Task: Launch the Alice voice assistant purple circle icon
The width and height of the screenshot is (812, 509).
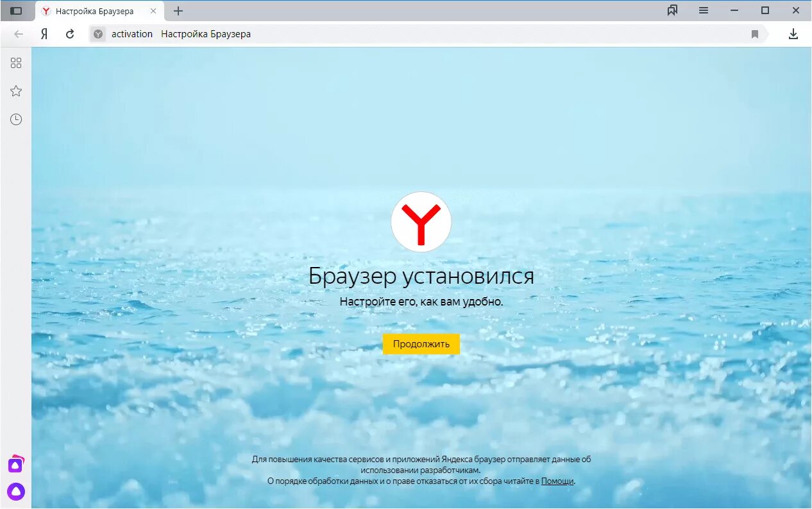Action: point(16,492)
